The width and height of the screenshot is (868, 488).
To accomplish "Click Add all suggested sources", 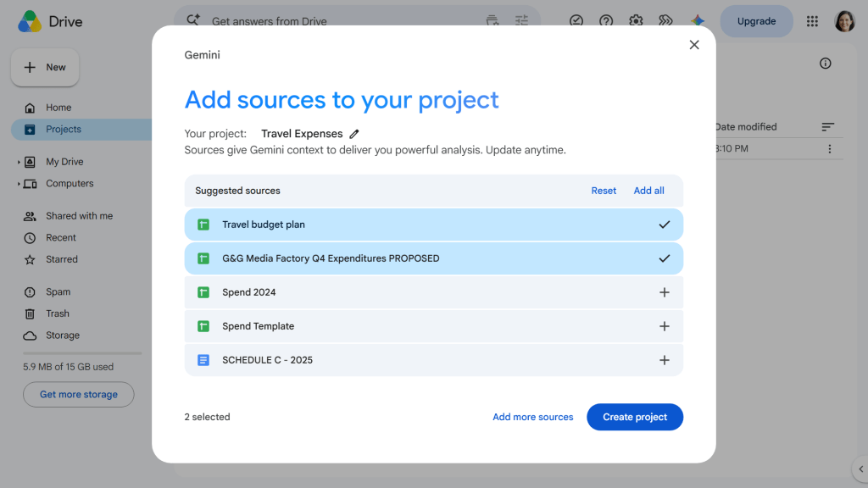I will coord(648,191).
